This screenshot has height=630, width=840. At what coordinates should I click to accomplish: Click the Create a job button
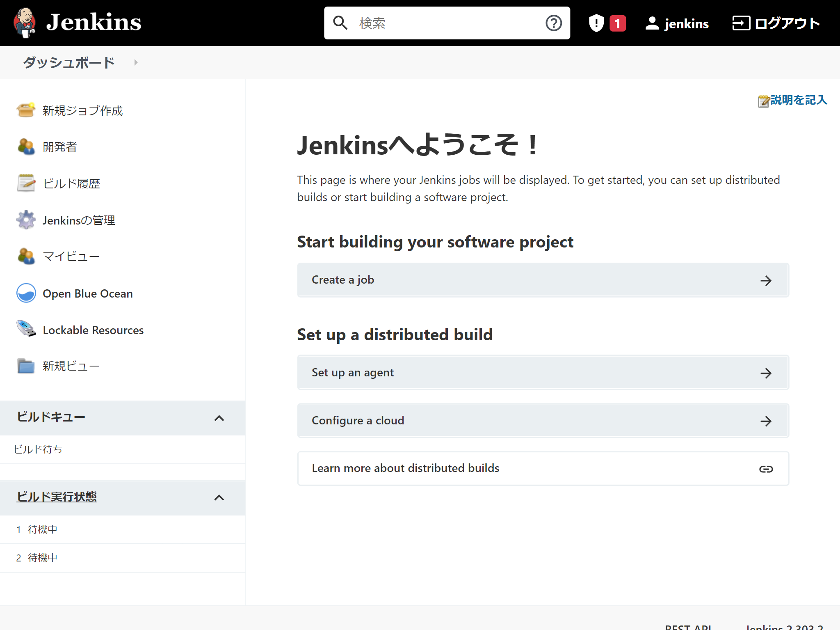pyautogui.click(x=543, y=280)
